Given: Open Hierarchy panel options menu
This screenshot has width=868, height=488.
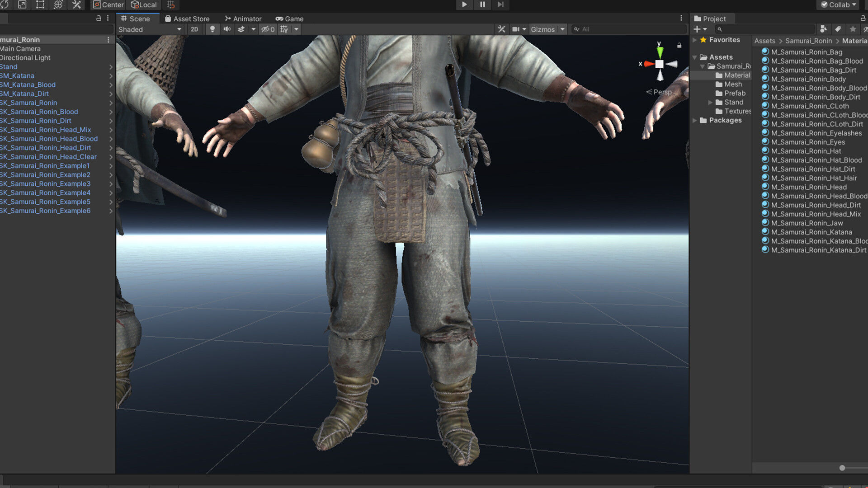Looking at the screenshot, I should [108, 18].
